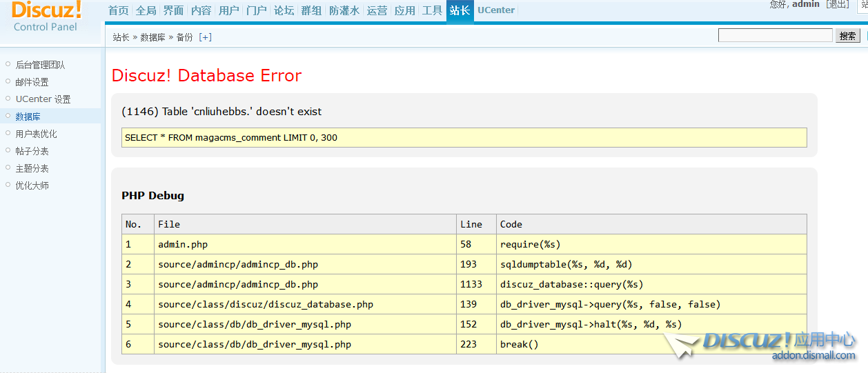
Task: Go to the 应用 menu tab
Action: (405, 10)
